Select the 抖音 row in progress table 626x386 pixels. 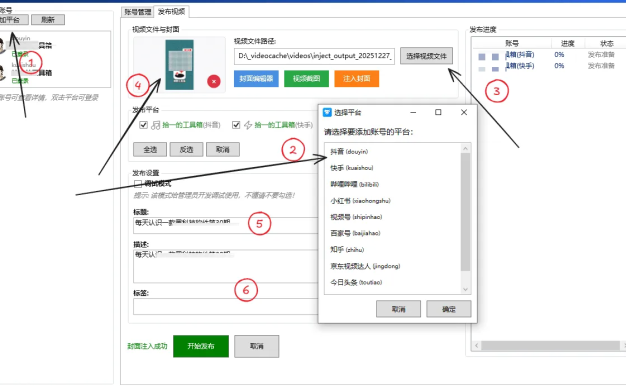point(550,55)
